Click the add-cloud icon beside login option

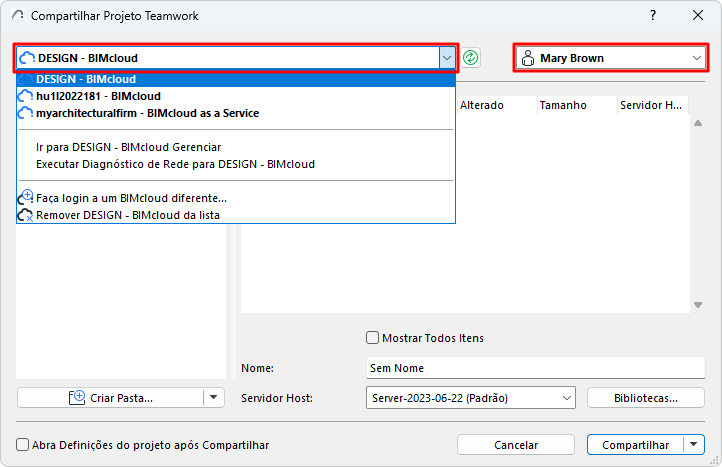pos(26,198)
